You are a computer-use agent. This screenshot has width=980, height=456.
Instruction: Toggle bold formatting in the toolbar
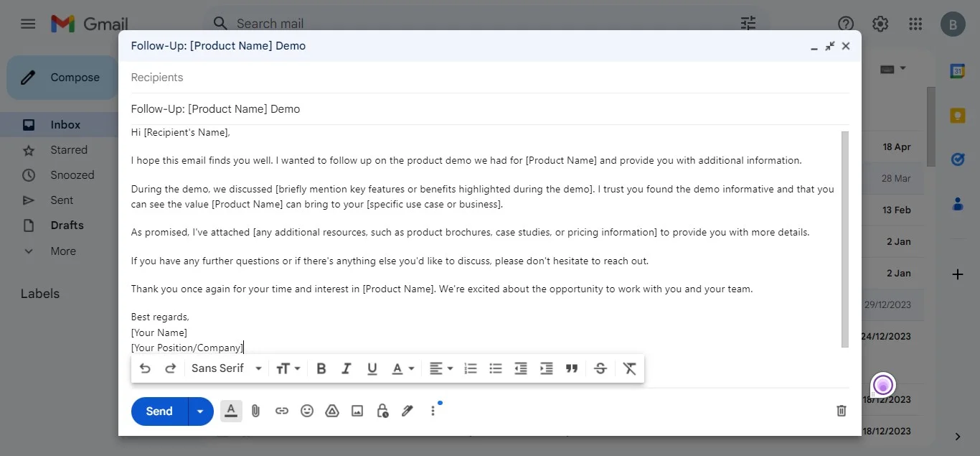pos(321,368)
